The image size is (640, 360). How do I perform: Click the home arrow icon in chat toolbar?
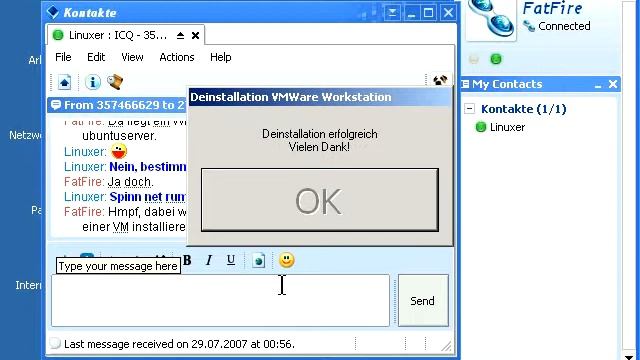[x=64, y=82]
